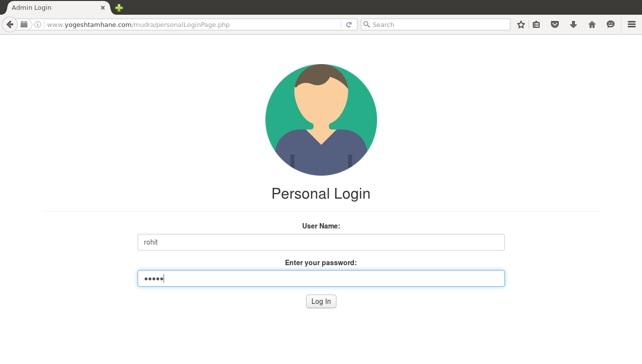
Task: Click the User Name label
Action: [x=321, y=226]
